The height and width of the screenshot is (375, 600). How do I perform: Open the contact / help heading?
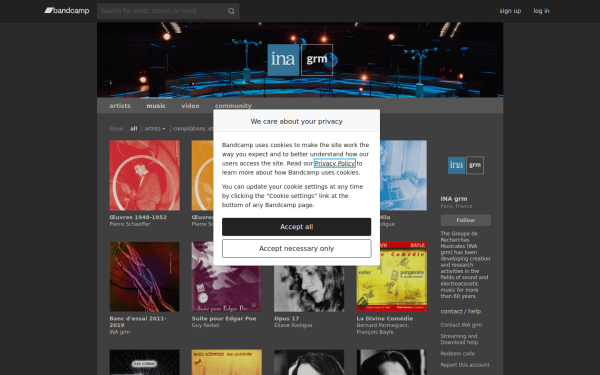coord(461,311)
